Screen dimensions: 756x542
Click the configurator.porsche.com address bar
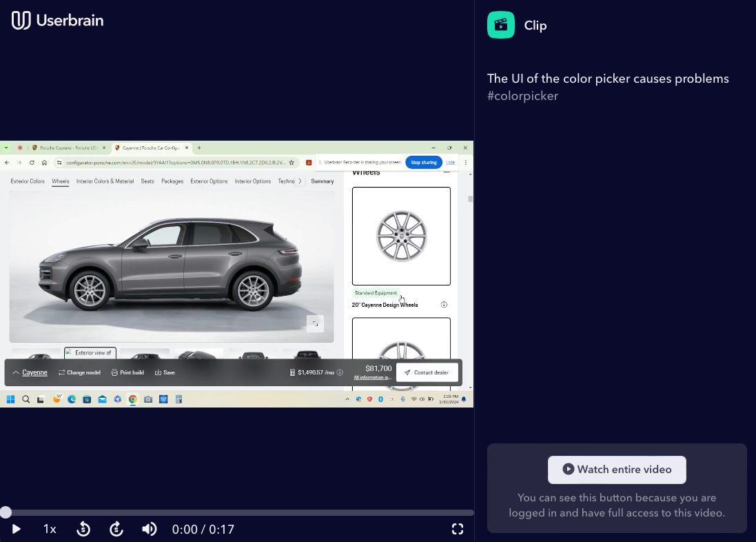[176, 163]
